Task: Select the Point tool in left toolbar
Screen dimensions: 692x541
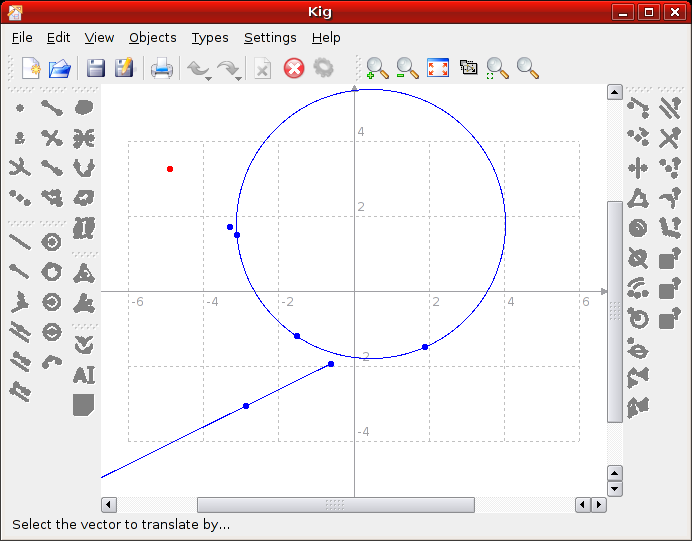Action: pos(20,108)
